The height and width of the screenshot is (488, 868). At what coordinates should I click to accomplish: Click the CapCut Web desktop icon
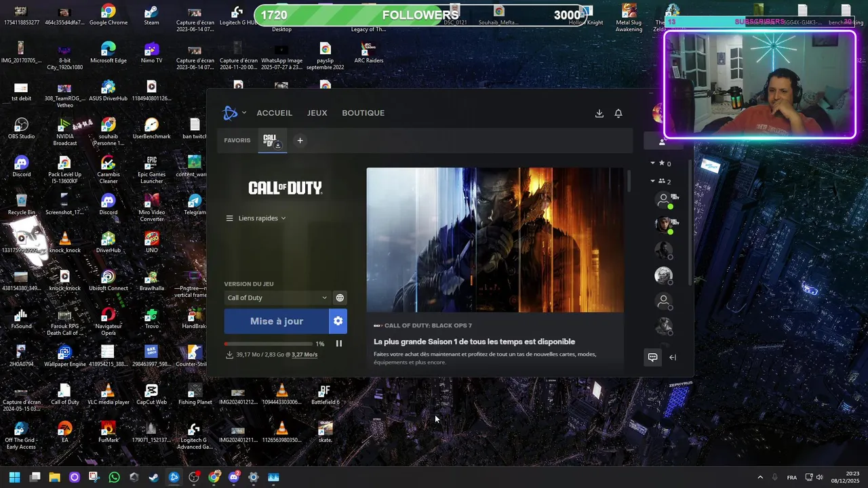click(x=151, y=394)
